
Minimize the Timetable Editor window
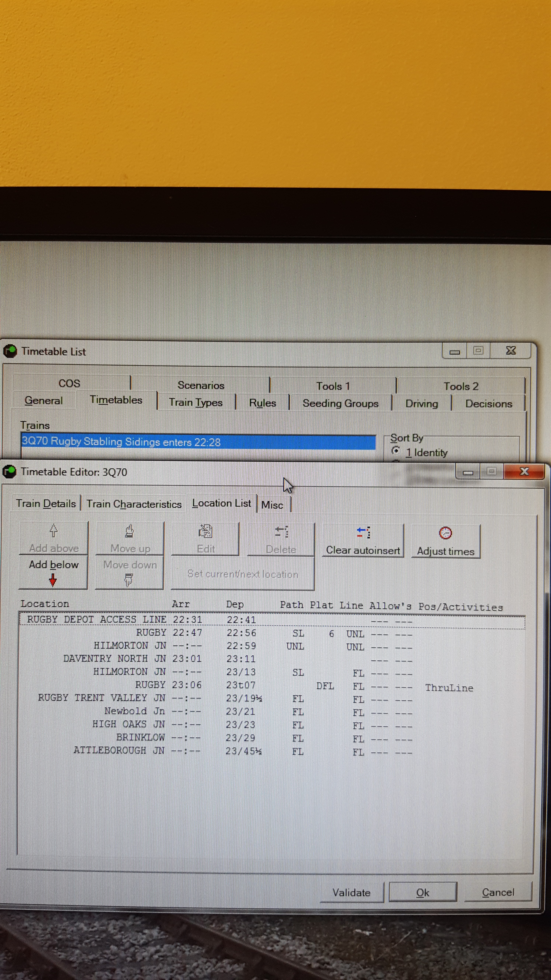pos(468,472)
